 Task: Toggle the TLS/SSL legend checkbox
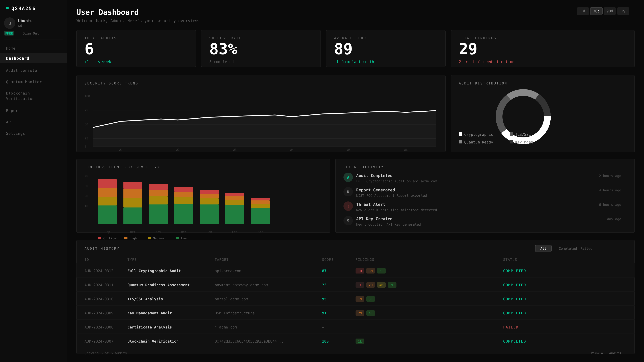click(511, 134)
